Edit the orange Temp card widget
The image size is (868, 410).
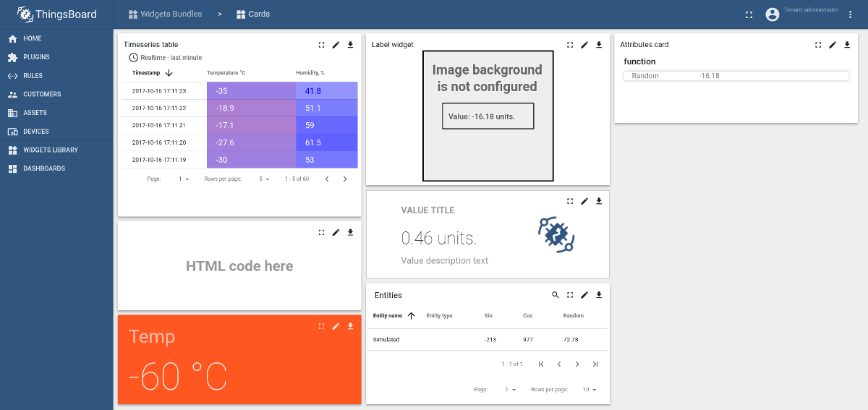point(336,327)
